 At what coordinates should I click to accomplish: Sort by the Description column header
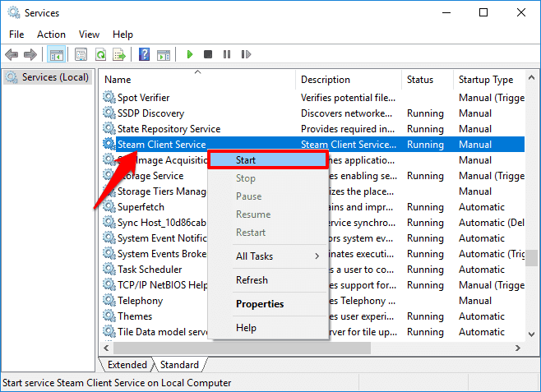(x=349, y=79)
